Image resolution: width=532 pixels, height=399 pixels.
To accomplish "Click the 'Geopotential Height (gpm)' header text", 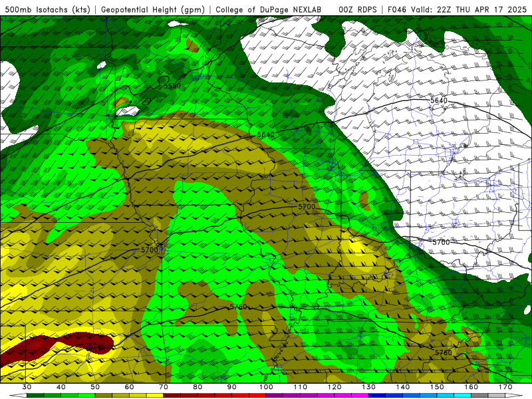I will click(153, 10).
